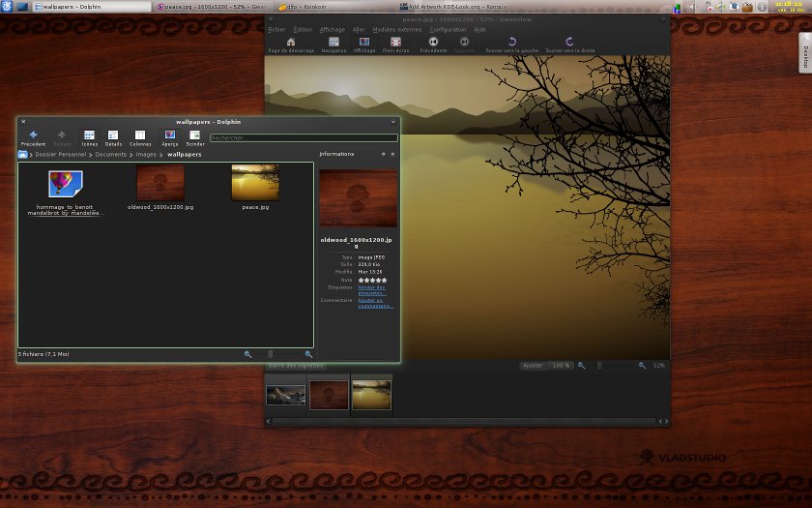Open Configuration menu in Gwenview

click(448, 30)
